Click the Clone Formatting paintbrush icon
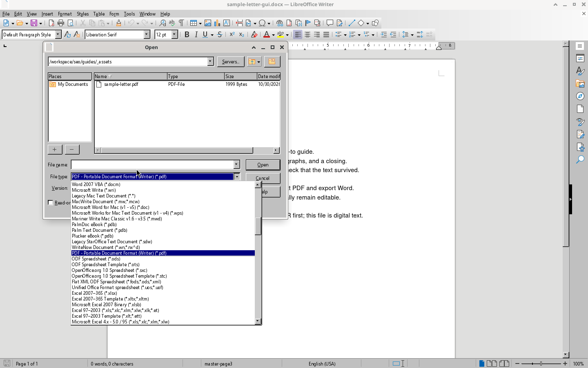The width and height of the screenshot is (588, 368). tap(118, 23)
